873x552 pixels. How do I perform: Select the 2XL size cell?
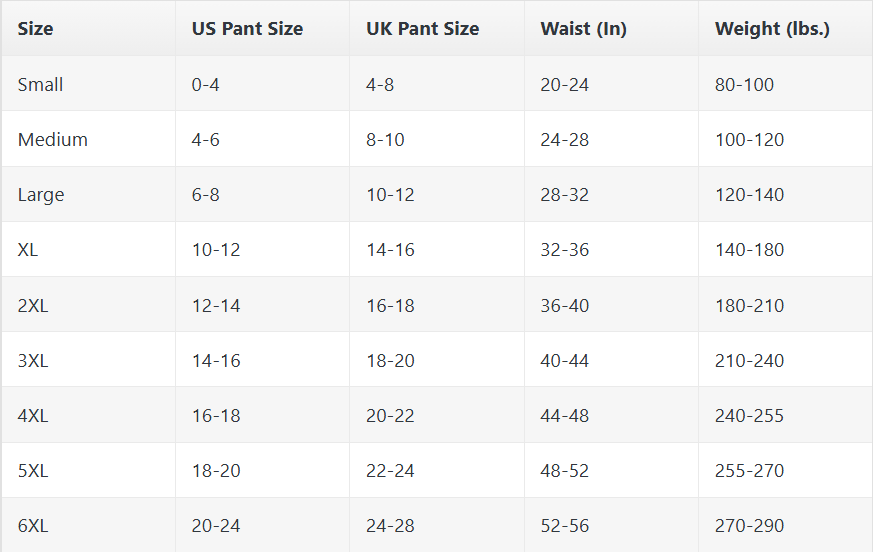pyautogui.click(x=33, y=305)
